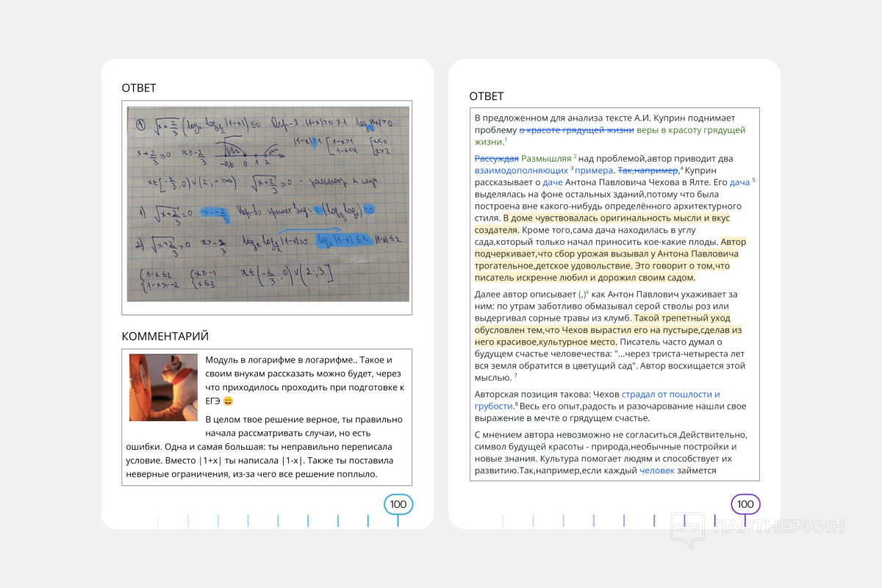
Task: Click the blue word "человек"
Action: (656, 470)
